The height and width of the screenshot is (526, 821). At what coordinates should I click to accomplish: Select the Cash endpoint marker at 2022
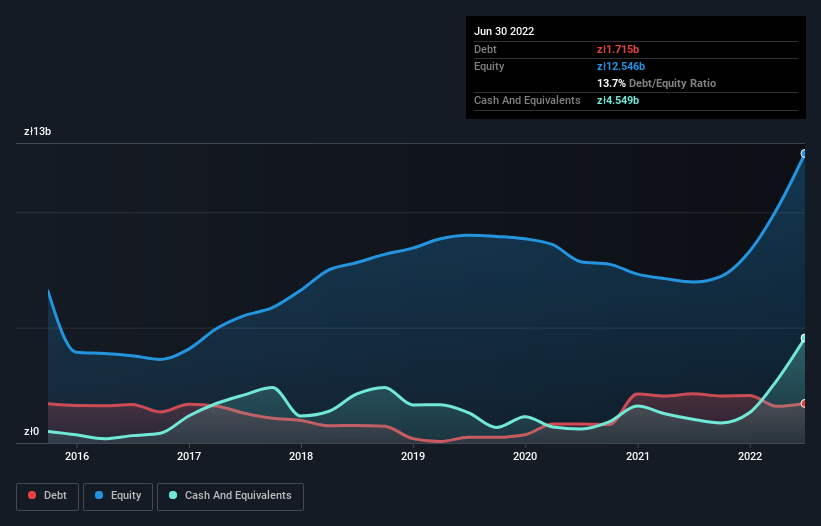(804, 339)
